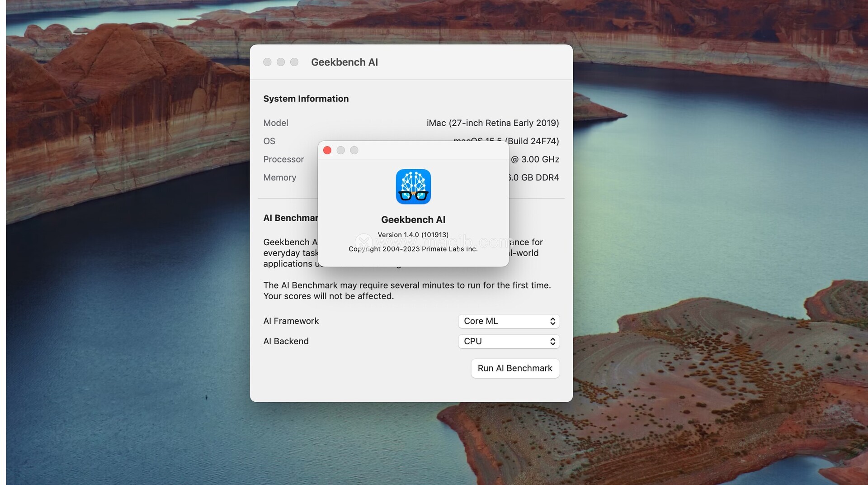868x485 pixels.
Task: Click the zoom button of the About dialog
Action: [354, 150]
